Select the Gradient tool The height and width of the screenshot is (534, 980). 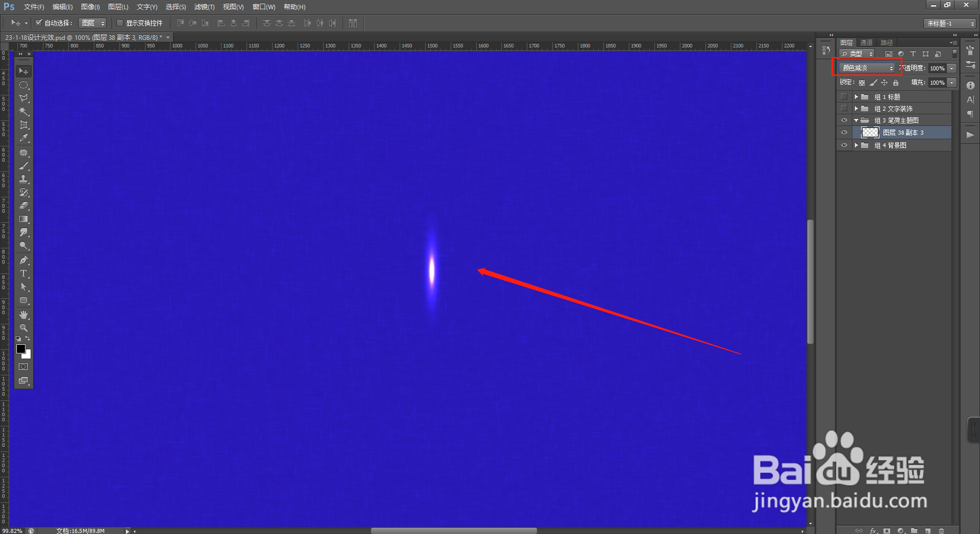click(x=23, y=219)
